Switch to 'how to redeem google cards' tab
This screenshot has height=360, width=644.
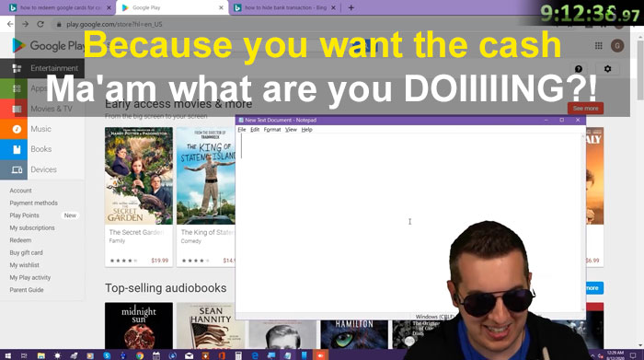pyautogui.click(x=60, y=7)
